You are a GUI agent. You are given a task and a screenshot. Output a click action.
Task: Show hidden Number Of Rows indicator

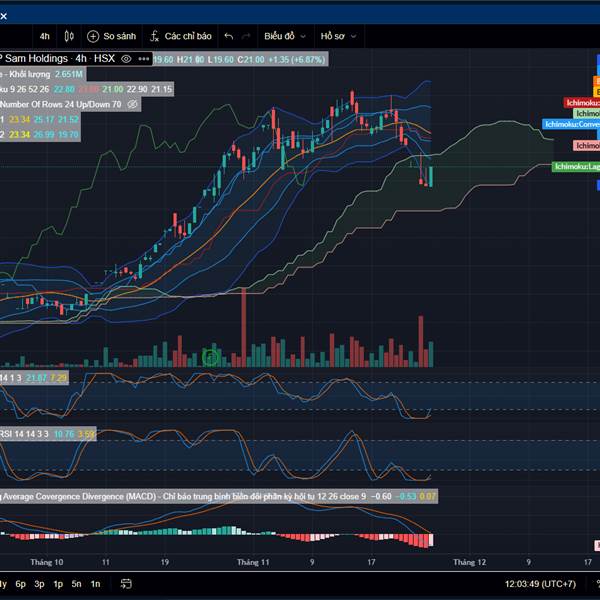tap(132, 104)
